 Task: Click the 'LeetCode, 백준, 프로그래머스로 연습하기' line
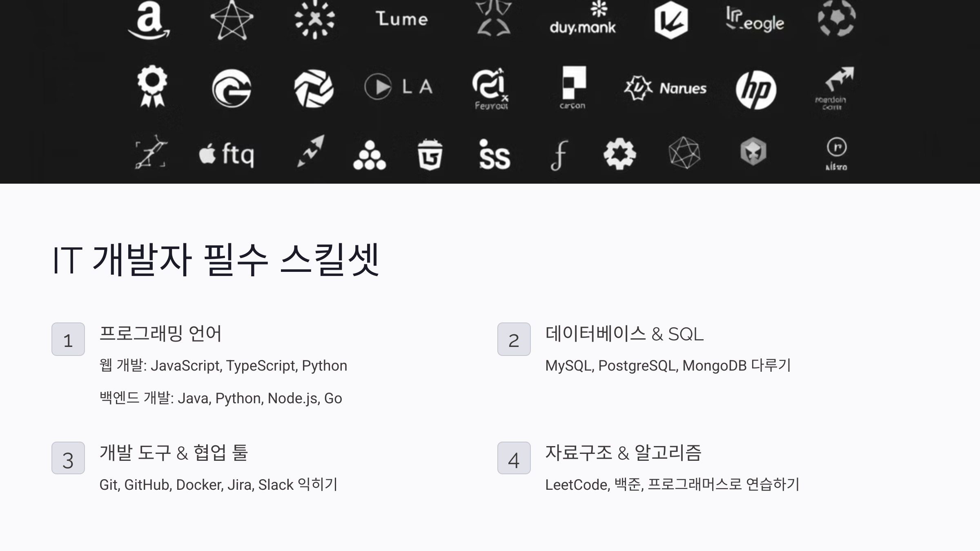(x=673, y=484)
